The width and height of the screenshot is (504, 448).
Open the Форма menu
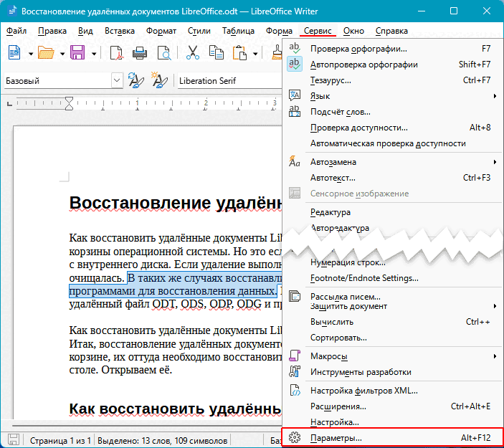tap(279, 31)
